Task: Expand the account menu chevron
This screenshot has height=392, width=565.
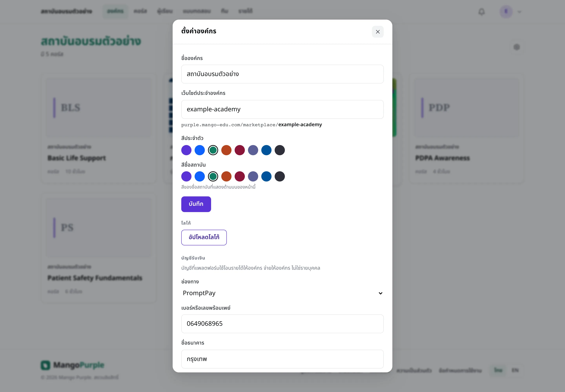Action: pyautogui.click(x=519, y=12)
